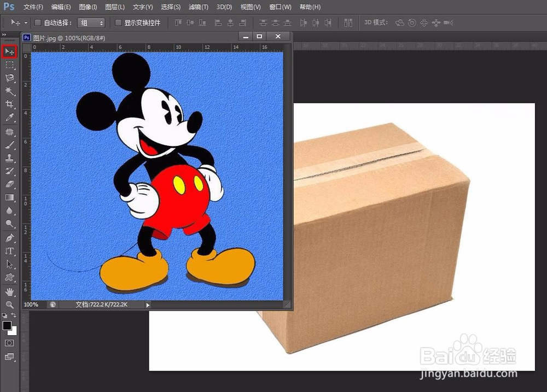Select the Magic Wand tool

(9, 91)
